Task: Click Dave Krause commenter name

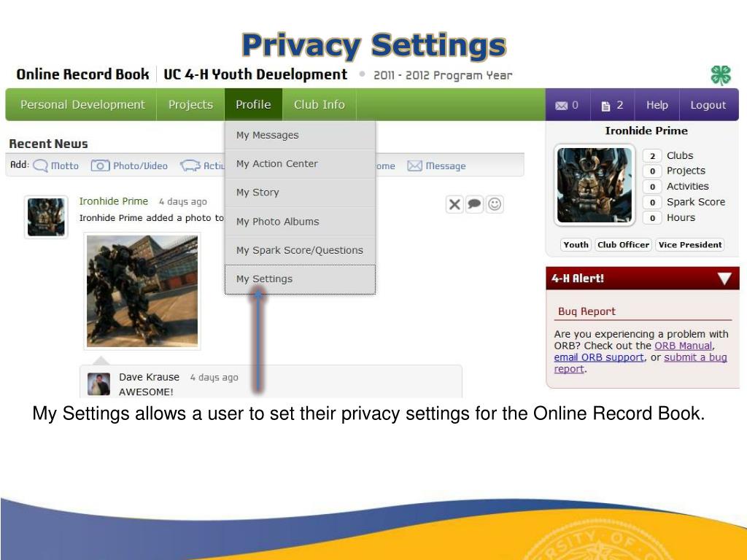Action: (149, 377)
